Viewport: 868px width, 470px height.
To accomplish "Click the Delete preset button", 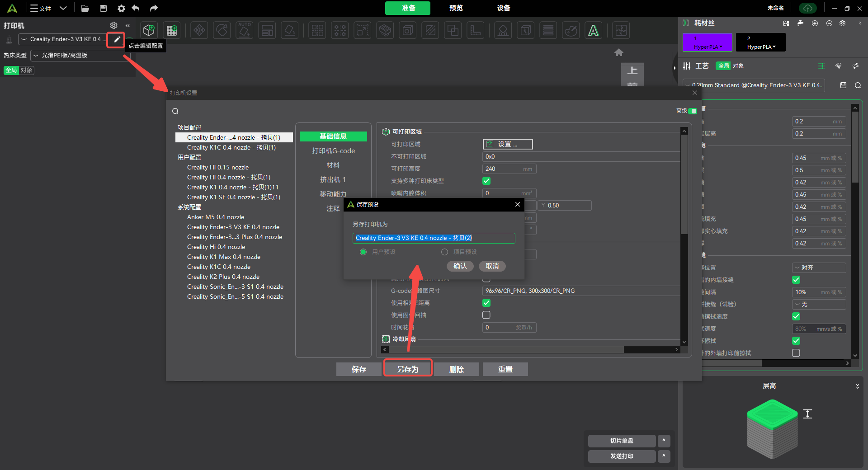I will click(457, 369).
